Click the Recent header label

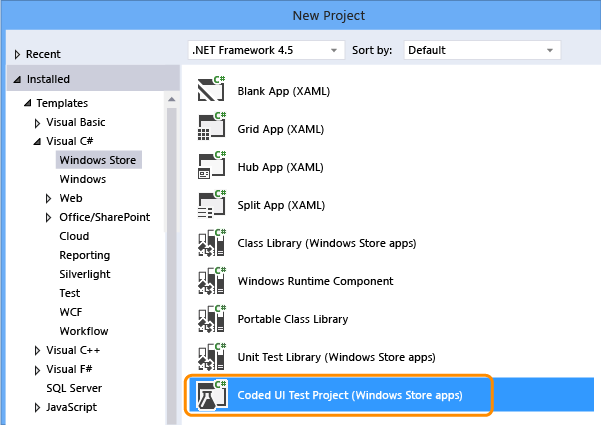[43, 54]
